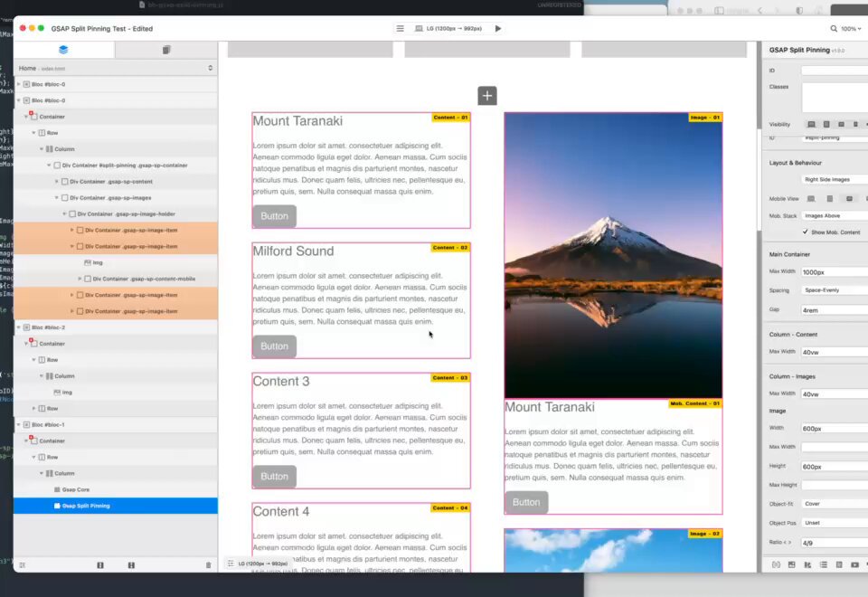
Task: Click the Button in Milford Sound content
Action: [275, 346]
